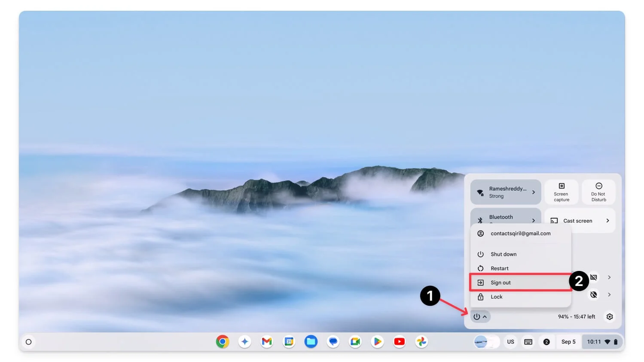Open Google Photos from the shelf

(421, 342)
